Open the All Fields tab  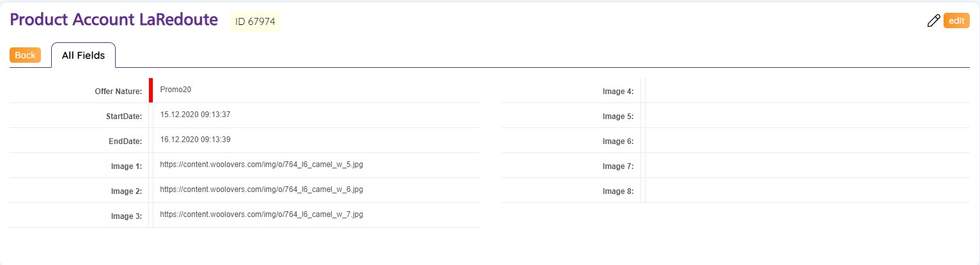coord(83,55)
